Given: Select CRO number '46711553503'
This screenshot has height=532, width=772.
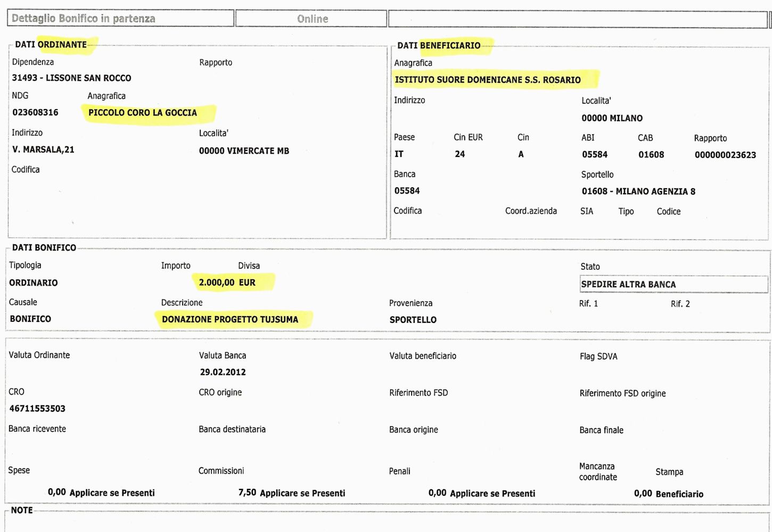Looking at the screenshot, I should pyautogui.click(x=37, y=409).
